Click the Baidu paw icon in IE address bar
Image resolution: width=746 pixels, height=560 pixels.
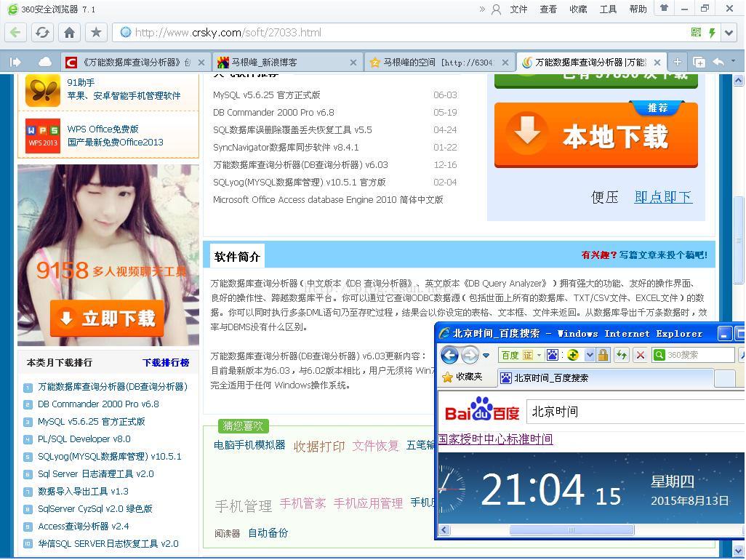pos(552,355)
